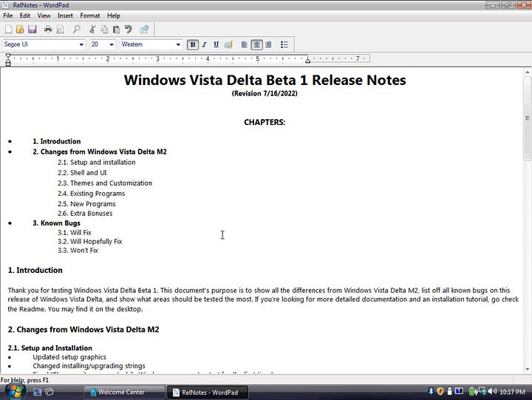Align text to the left

tap(244, 44)
